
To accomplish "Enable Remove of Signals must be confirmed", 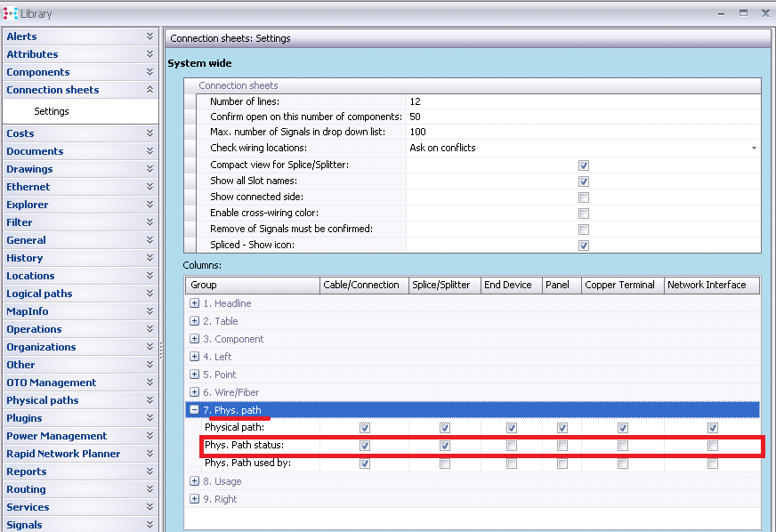I will (x=584, y=230).
